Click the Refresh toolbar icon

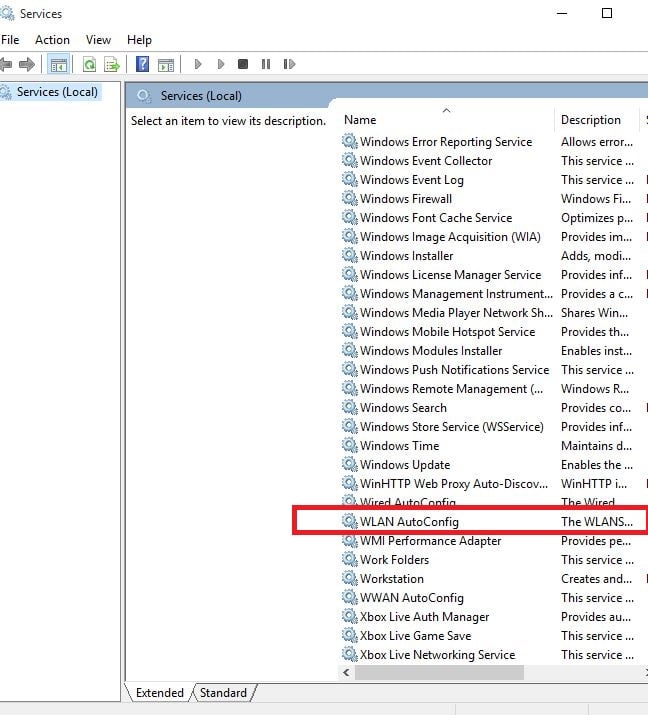click(x=89, y=64)
